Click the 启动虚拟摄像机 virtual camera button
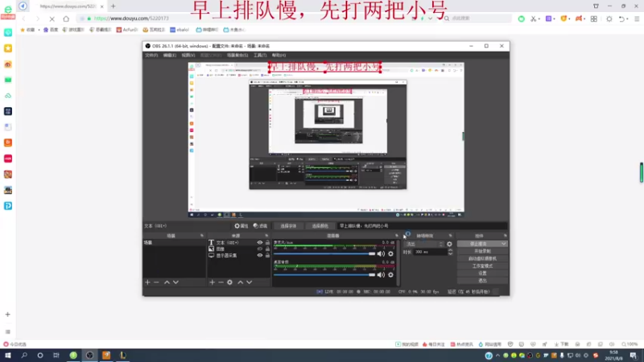 click(482, 258)
